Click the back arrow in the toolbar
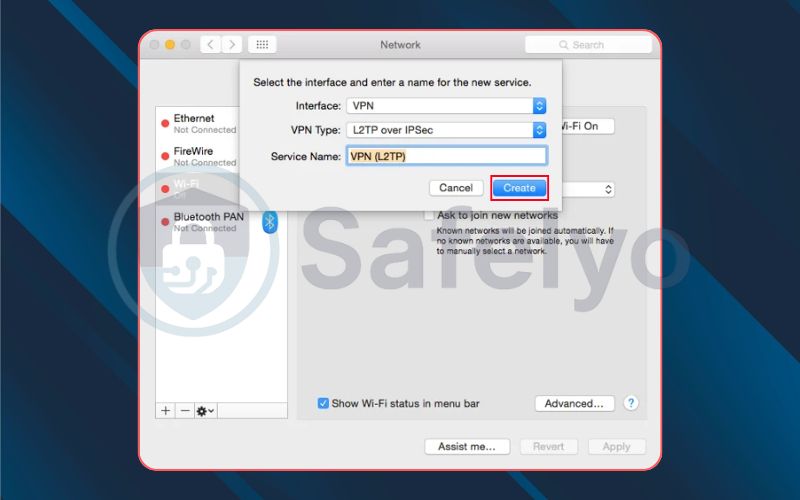Screen dimensions: 800x500 point(211,45)
